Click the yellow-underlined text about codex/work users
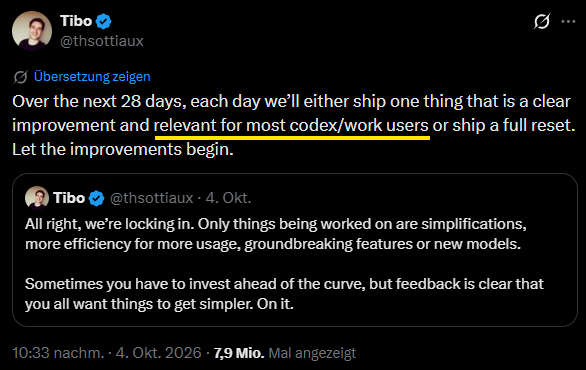 tap(292, 126)
